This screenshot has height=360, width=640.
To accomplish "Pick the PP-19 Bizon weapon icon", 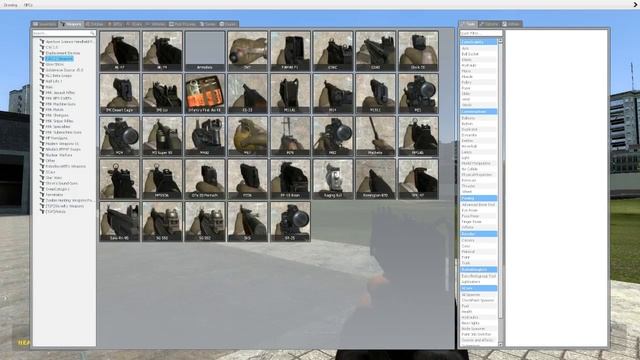I will pos(290,179).
